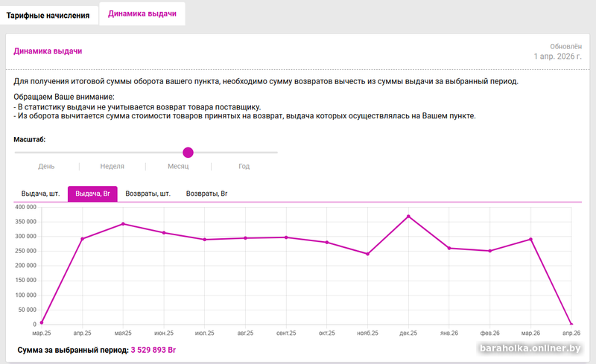This screenshot has width=596, height=364.
Task: Show the Возвраты, Вг chart
Action: (206, 194)
